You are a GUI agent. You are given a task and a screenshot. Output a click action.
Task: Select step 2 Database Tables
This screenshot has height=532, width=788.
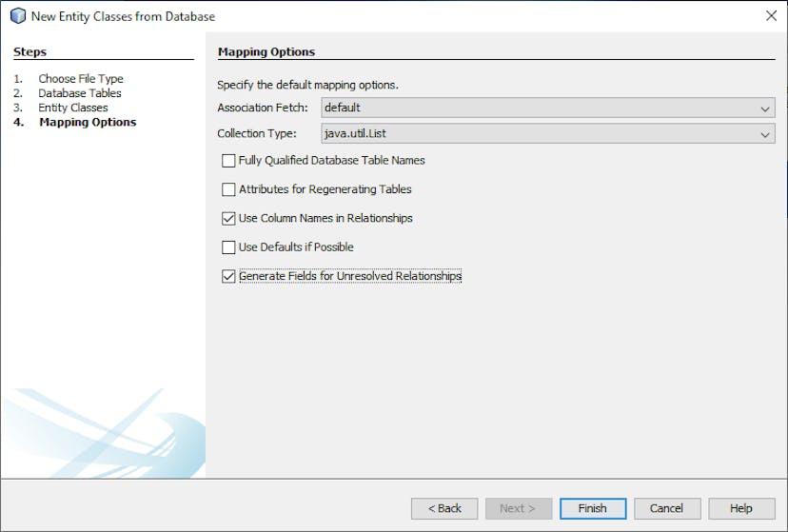(x=79, y=93)
